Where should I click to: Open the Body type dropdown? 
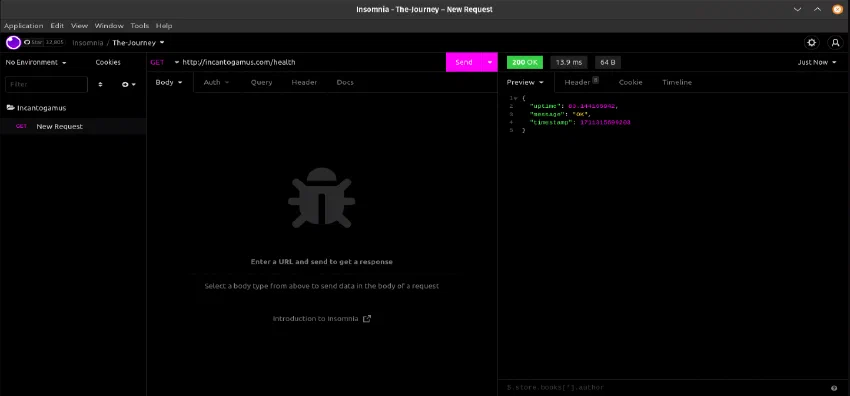tap(169, 82)
